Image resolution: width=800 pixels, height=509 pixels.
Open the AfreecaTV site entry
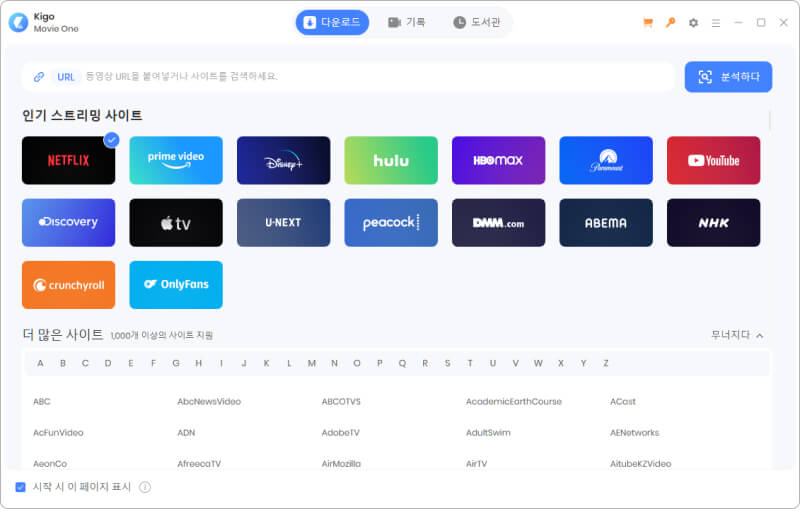(x=199, y=464)
